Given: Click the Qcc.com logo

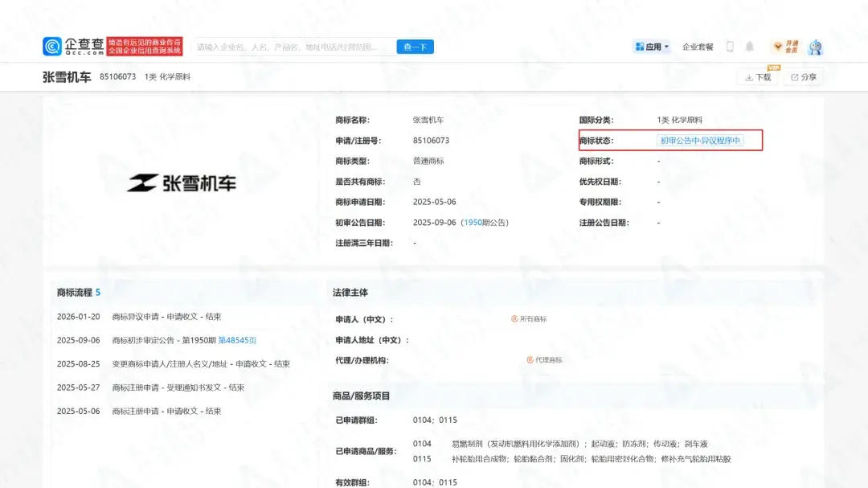Looking at the screenshot, I should click(x=73, y=47).
